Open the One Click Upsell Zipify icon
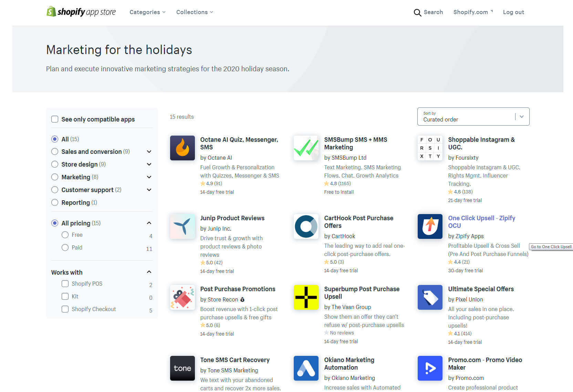 (430, 226)
